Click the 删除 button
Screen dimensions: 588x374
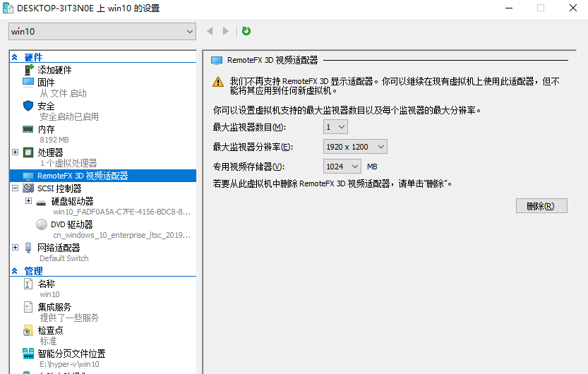[x=541, y=206]
